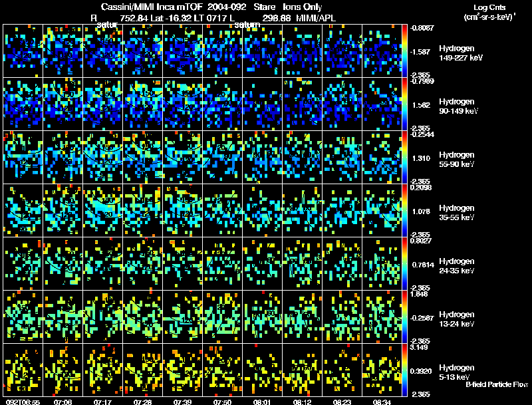Viewport: 532px width, 405px height.
Task: Click the '-0.8087' color scale value
Action: click(422, 28)
